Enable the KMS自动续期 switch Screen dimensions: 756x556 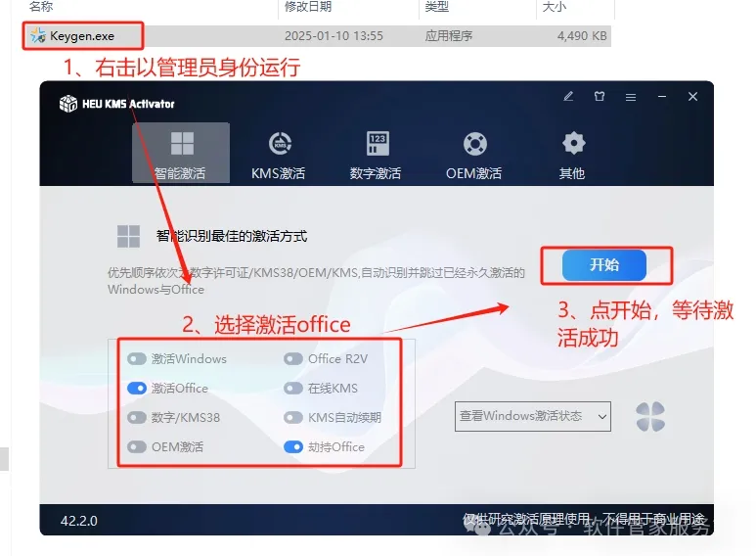[x=293, y=417]
